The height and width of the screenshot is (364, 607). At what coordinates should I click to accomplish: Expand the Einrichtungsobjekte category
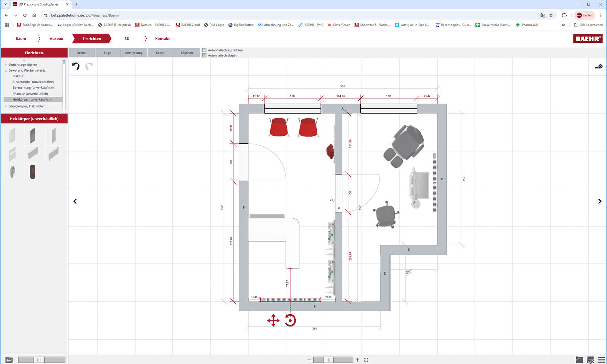[x=4, y=64]
